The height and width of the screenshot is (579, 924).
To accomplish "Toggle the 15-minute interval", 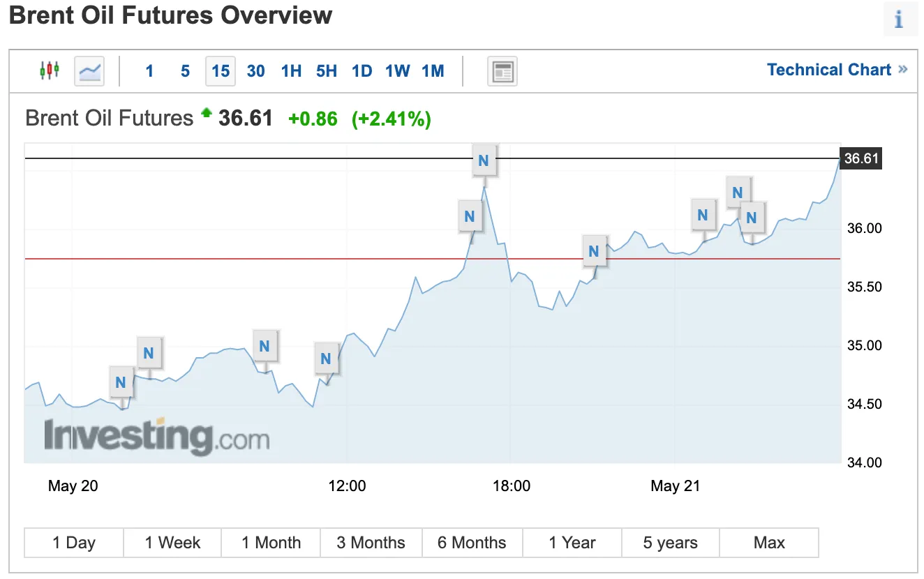I will tap(221, 71).
